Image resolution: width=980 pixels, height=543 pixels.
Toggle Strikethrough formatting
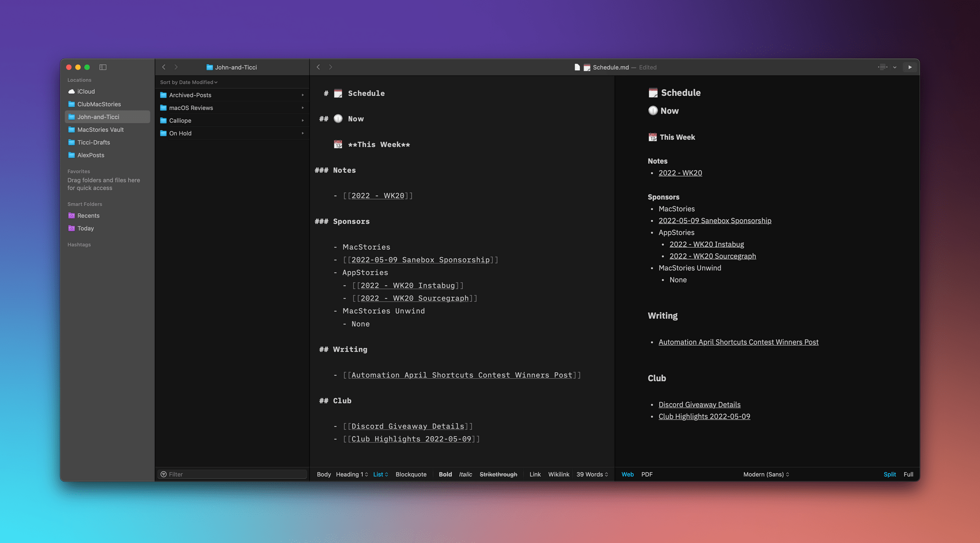click(498, 474)
